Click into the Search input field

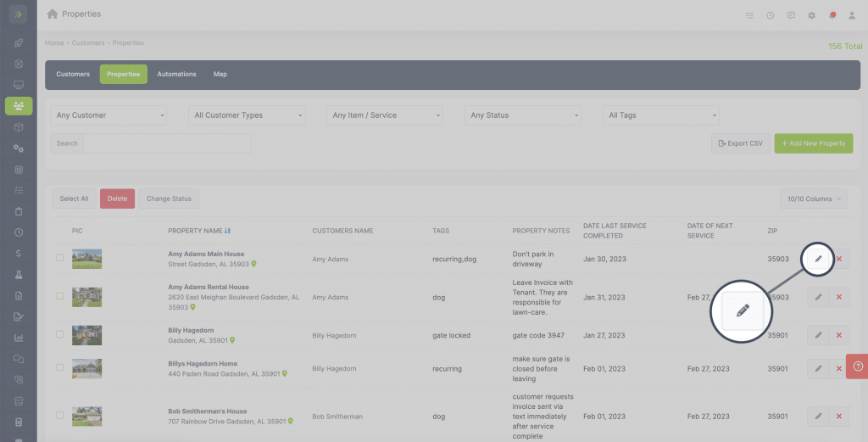(166, 143)
